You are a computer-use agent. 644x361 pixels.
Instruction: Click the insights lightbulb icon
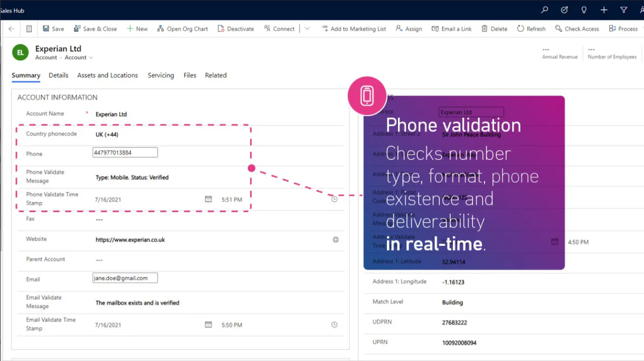click(x=584, y=9)
